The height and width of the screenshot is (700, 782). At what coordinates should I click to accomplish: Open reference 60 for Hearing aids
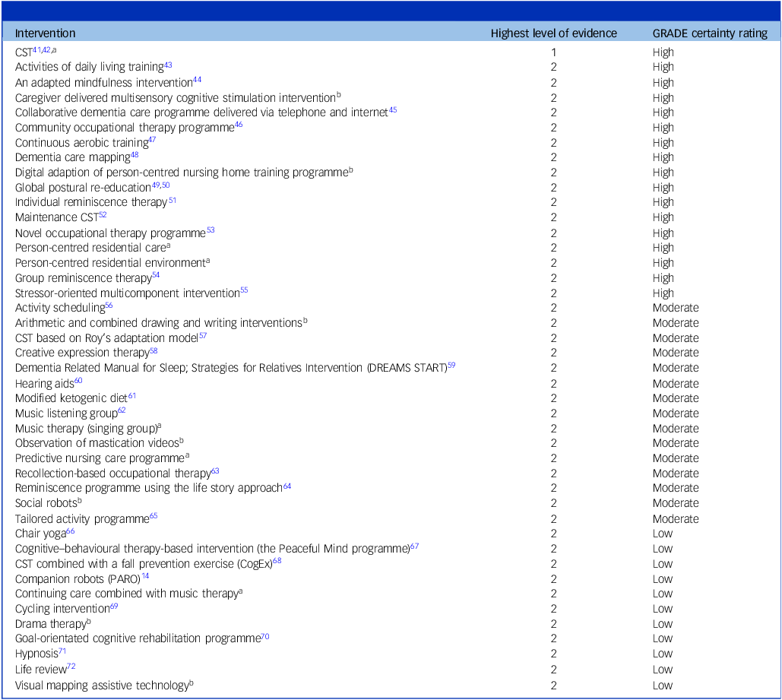pos(78,381)
